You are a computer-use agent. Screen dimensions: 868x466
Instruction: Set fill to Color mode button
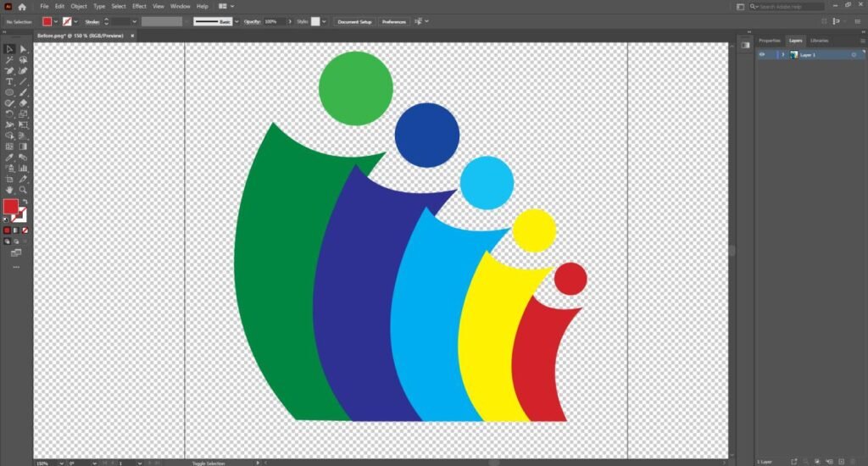tap(7, 230)
